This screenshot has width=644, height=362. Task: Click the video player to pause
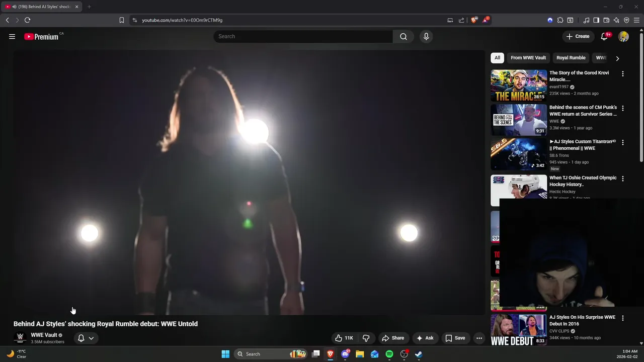[249, 183]
